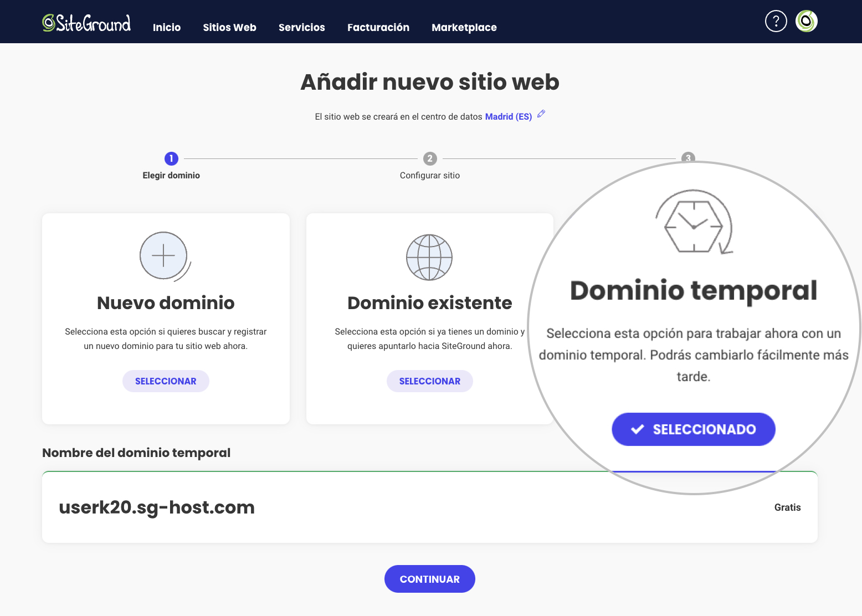This screenshot has height=616, width=862.
Task: Click the userk20.sg-host.com domain name
Action: tap(157, 507)
